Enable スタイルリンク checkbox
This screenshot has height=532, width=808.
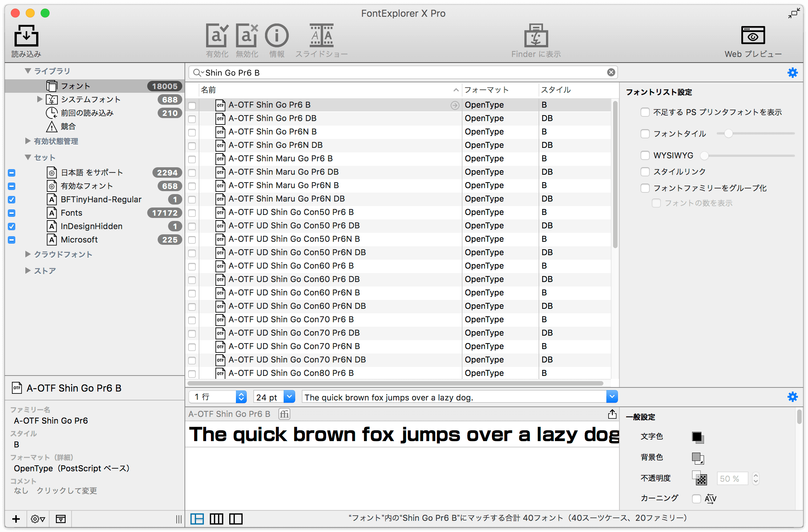click(x=645, y=172)
